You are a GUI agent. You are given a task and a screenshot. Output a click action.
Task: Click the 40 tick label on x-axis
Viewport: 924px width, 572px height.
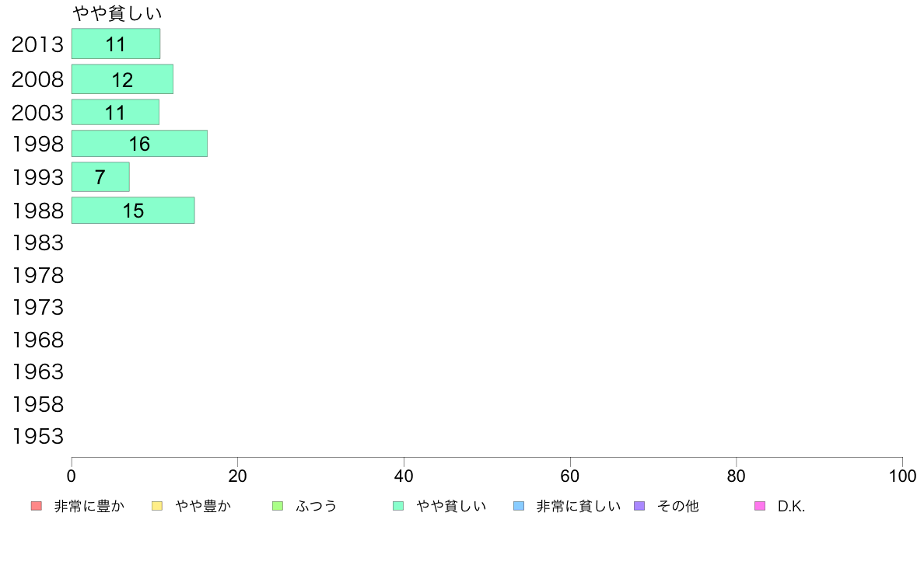pos(404,476)
